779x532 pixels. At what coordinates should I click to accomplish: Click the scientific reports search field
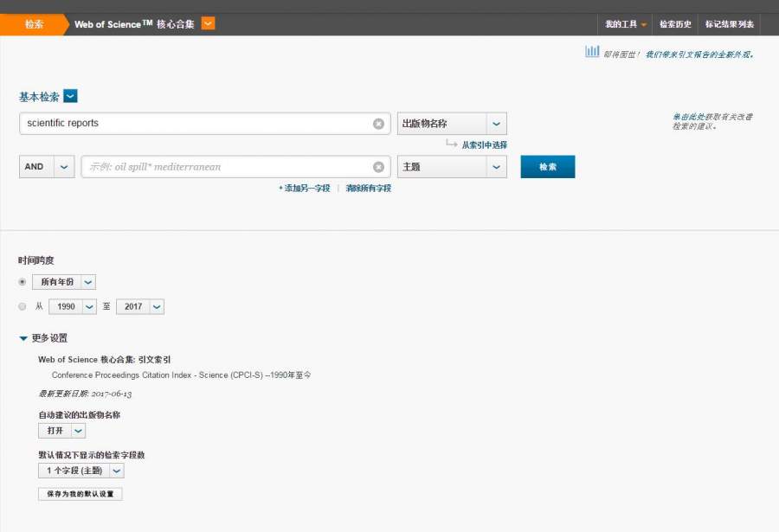(x=204, y=123)
